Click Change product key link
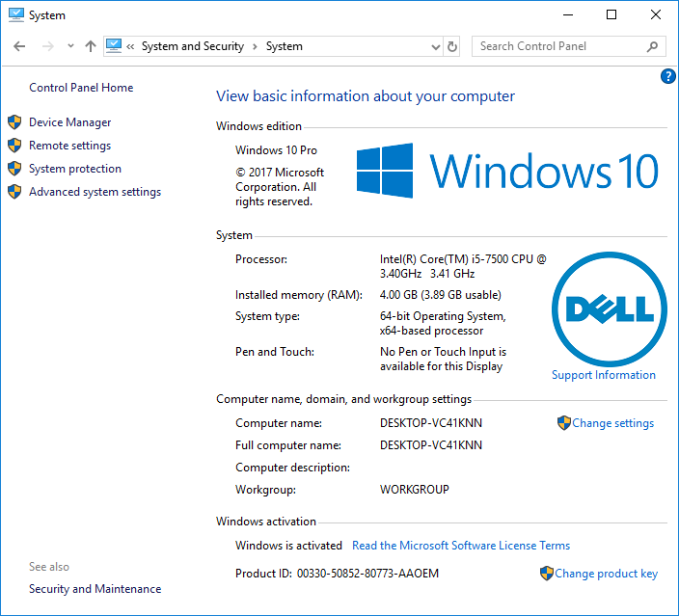The image size is (679, 616). point(606,574)
